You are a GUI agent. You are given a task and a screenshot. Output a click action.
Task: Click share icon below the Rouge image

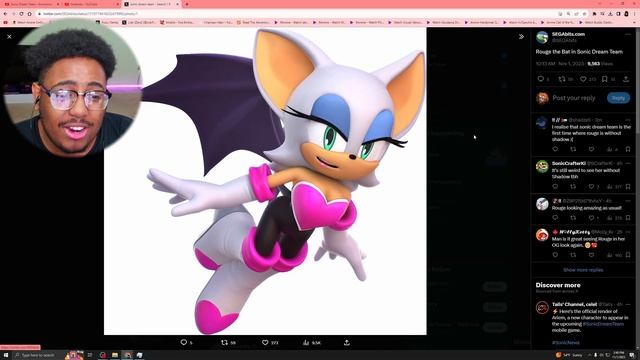click(x=347, y=342)
